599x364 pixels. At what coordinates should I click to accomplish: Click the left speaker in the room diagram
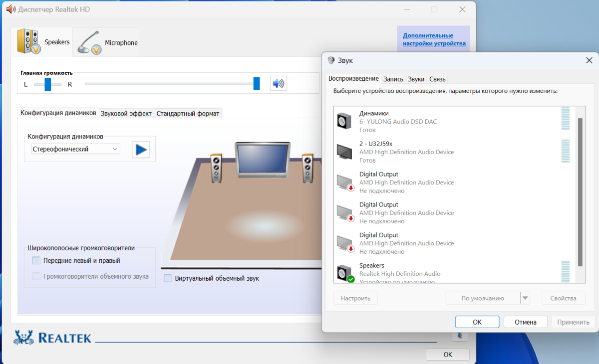[216, 168]
